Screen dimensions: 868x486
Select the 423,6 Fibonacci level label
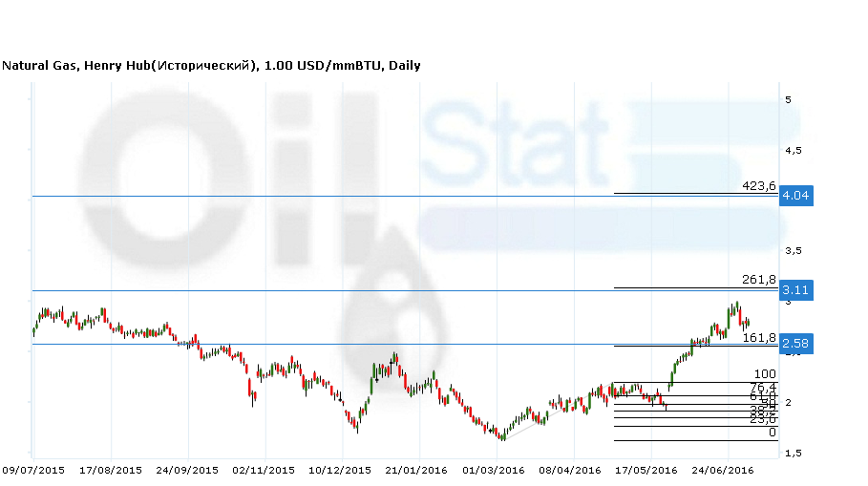[x=758, y=186]
